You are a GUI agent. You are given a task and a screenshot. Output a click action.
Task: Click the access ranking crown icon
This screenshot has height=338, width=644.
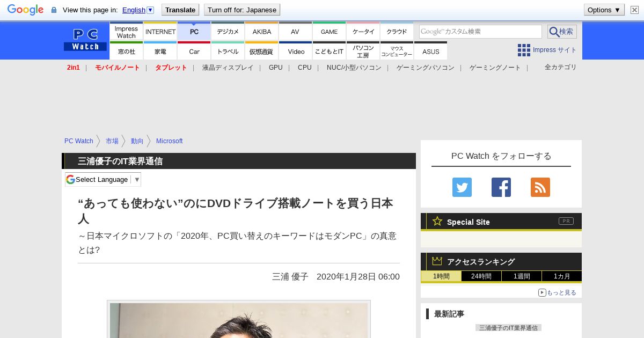437,261
